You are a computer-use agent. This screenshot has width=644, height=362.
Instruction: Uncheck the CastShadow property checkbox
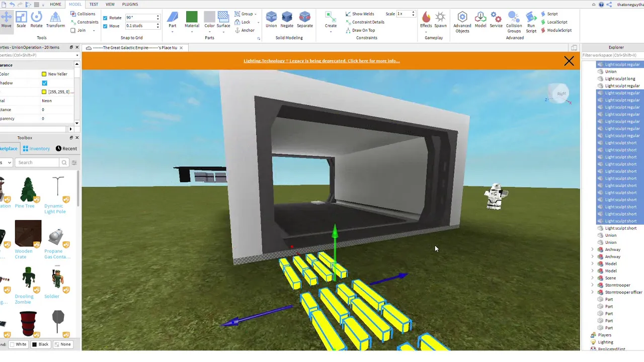tap(44, 83)
